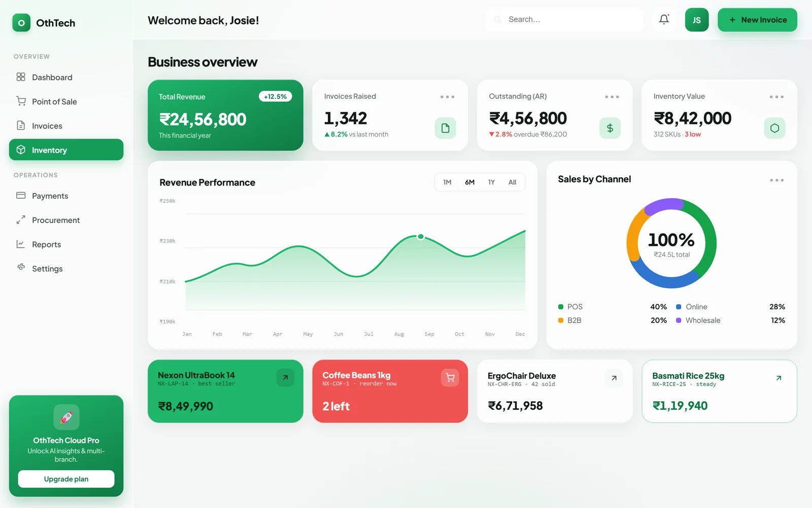
Task: Click the POS green legend swatch
Action: pos(561,307)
